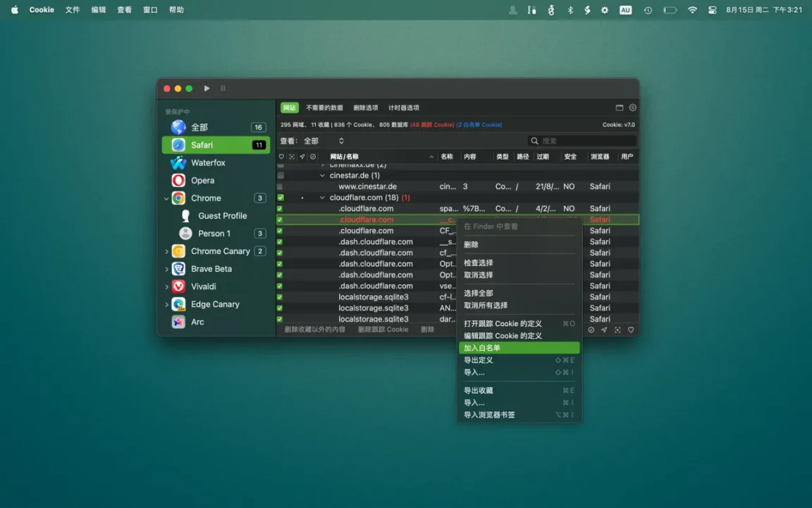Toggle checkbox for .cloudflare.com spa... row
The height and width of the screenshot is (508, 812).
click(280, 209)
